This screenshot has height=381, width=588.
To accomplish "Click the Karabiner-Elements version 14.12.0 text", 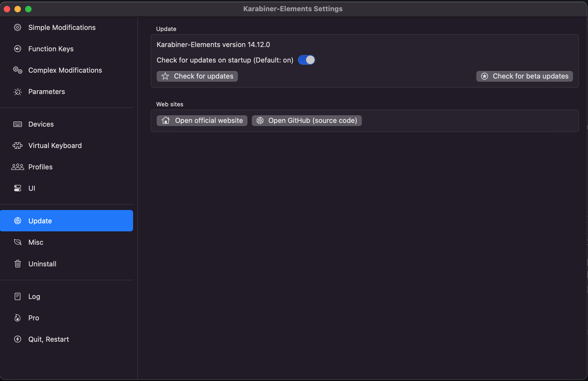I will pyautogui.click(x=213, y=45).
